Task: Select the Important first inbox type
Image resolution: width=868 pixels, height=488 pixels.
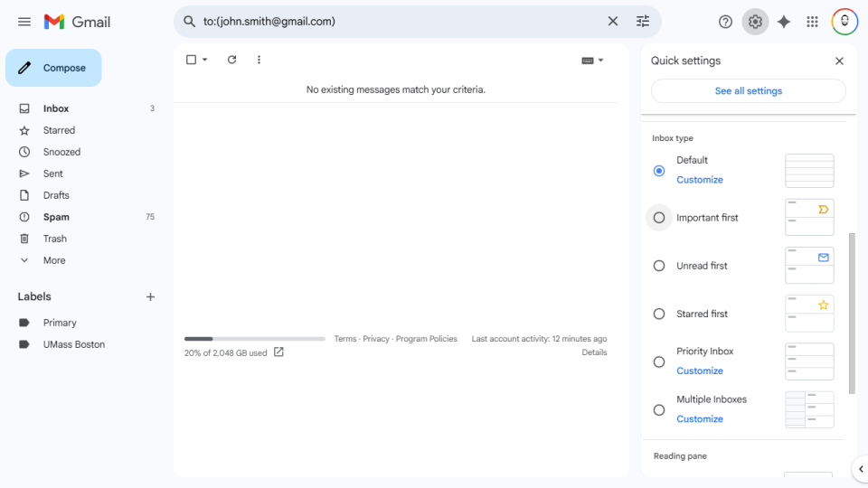Action: point(659,218)
